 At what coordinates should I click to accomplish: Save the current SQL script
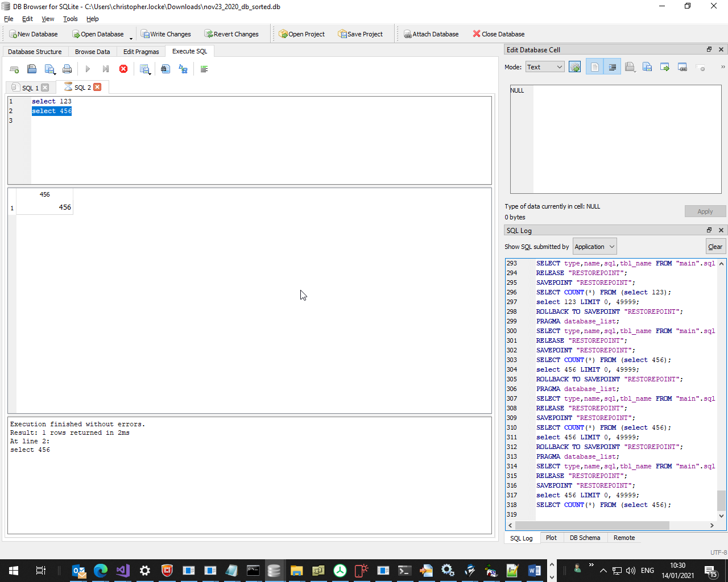click(49, 69)
